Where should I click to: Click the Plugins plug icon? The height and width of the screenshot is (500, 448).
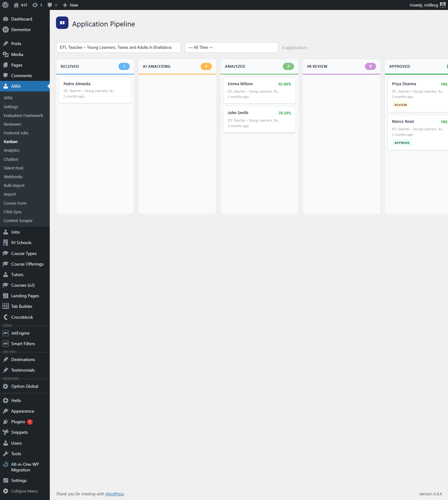(6, 422)
